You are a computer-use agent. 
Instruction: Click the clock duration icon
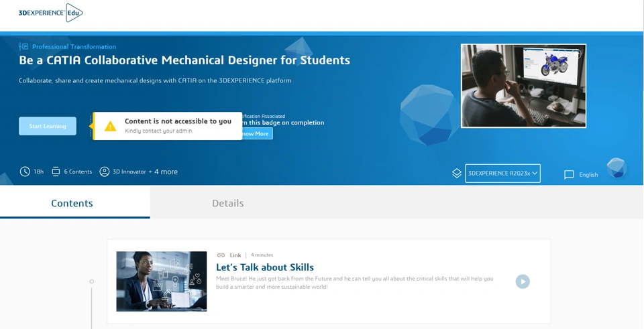[x=25, y=172]
